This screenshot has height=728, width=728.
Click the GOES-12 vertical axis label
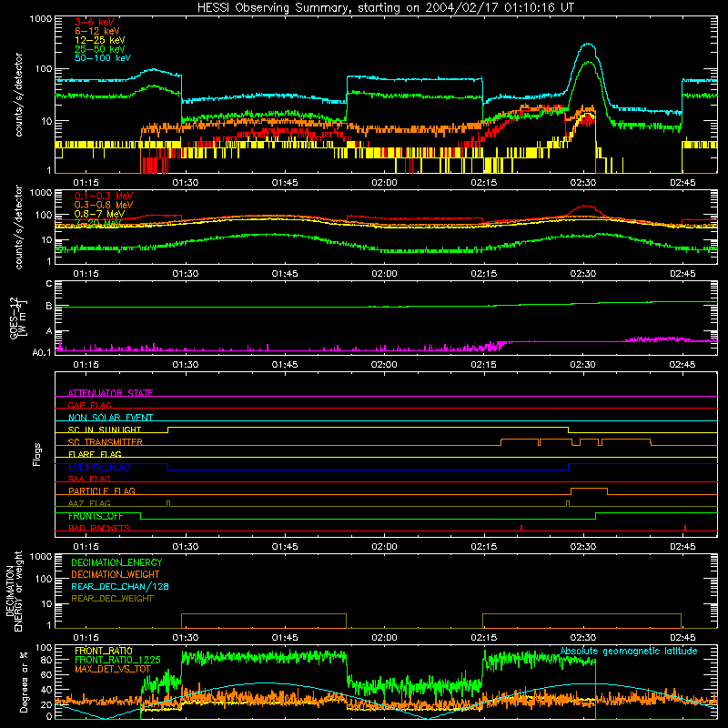17,318
